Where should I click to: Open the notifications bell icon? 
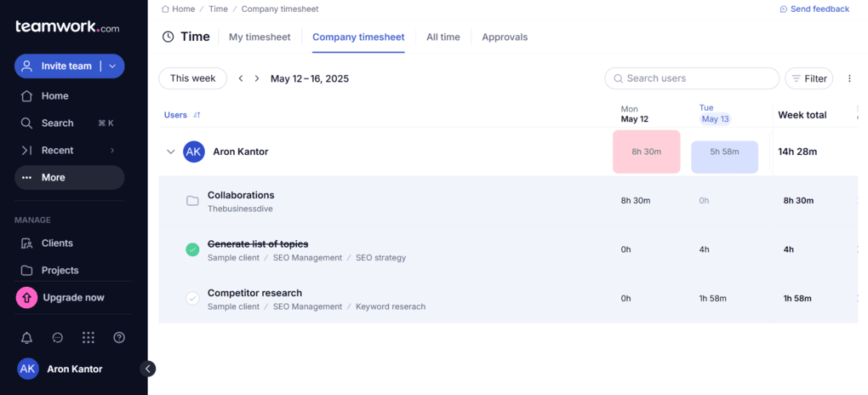click(26, 337)
